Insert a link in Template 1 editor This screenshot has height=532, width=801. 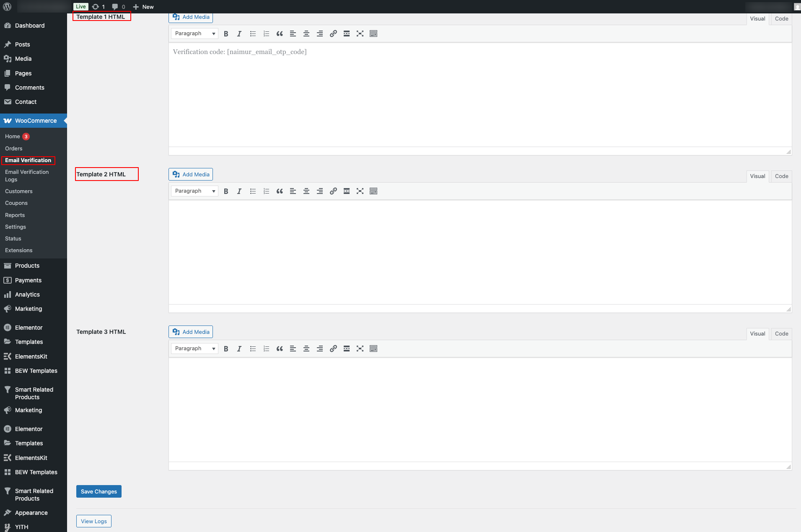point(333,34)
